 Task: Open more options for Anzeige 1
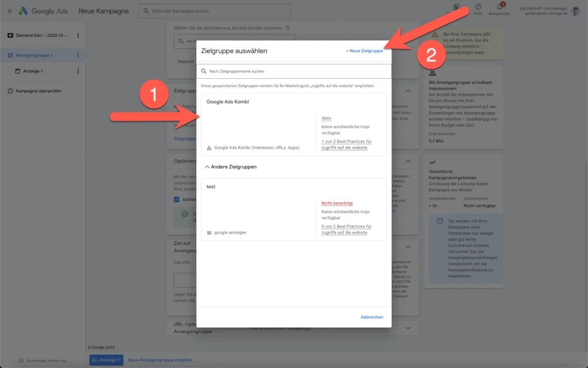click(78, 71)
